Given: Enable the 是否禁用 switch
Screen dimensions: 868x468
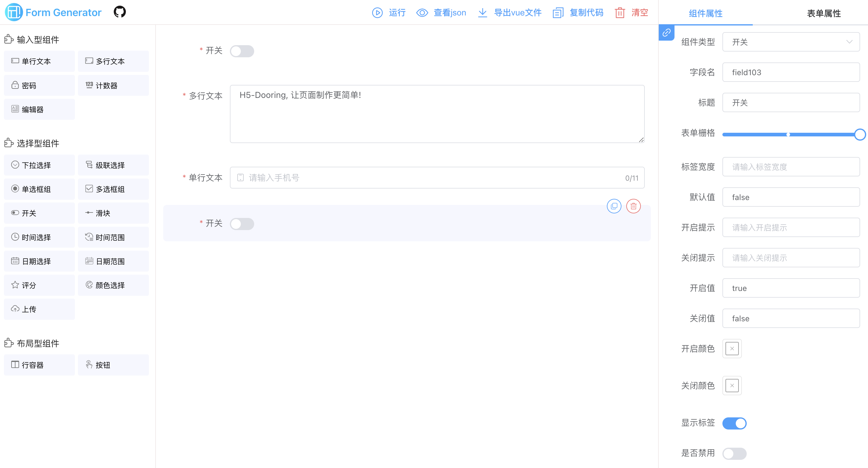Looking at the screenshot, I should [734, 453].
